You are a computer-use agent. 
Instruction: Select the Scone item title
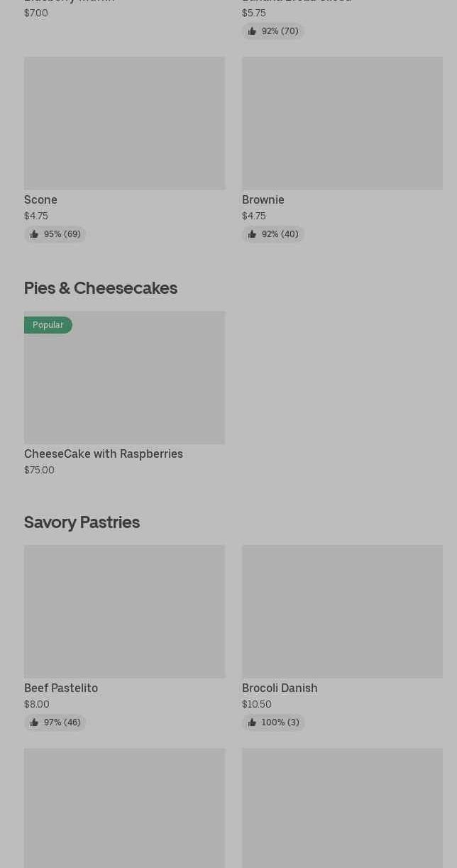40,200
